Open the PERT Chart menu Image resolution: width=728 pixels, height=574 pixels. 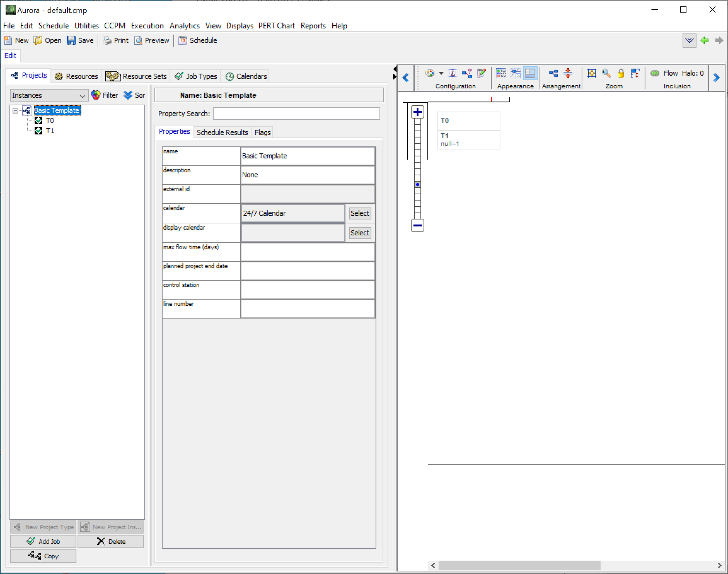tap(276, 26)
